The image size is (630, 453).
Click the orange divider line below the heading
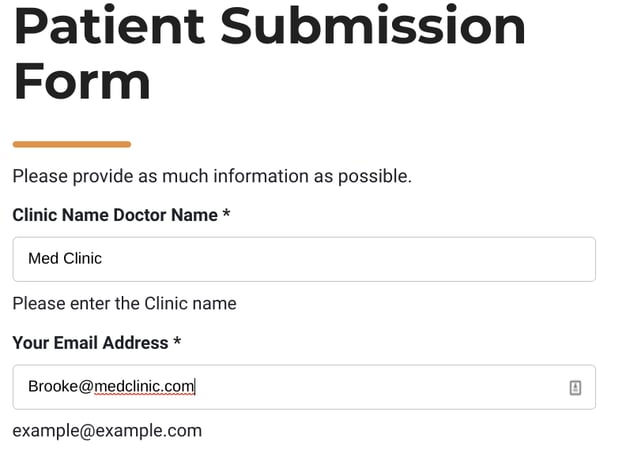point(72,144)
